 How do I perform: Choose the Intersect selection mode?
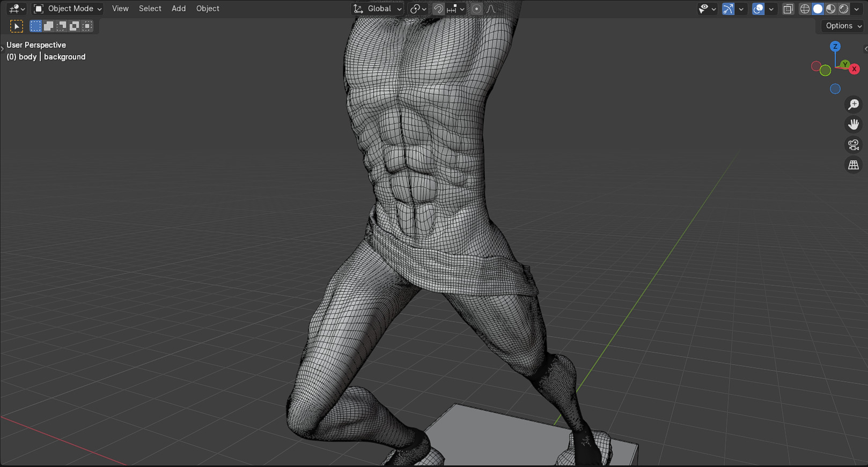click(87, 26)
